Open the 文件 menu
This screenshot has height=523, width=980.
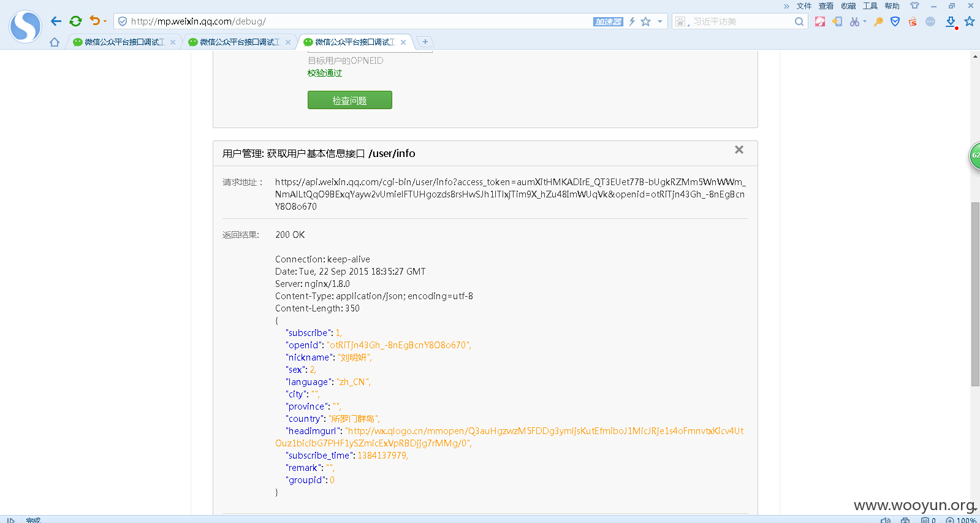(804, 6)
